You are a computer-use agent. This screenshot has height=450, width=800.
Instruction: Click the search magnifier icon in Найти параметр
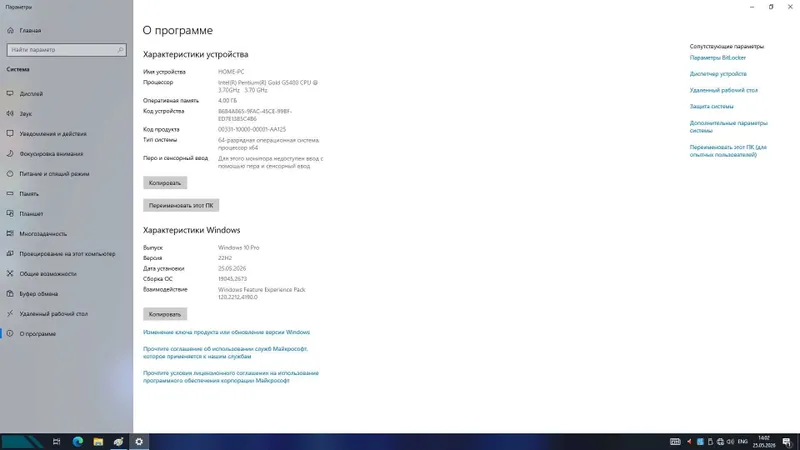pyautogui.click(x=120, y=50)
